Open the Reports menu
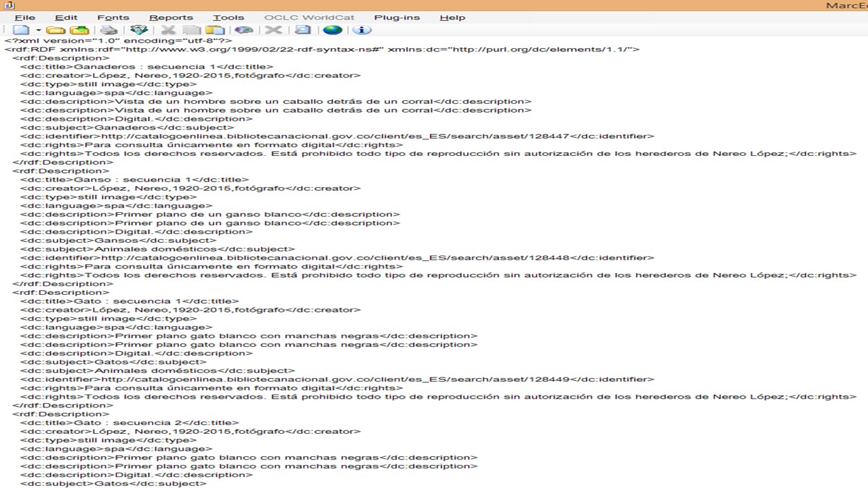Image resolution: width=868 pixels, height=488 pixels. pos(171,18)
